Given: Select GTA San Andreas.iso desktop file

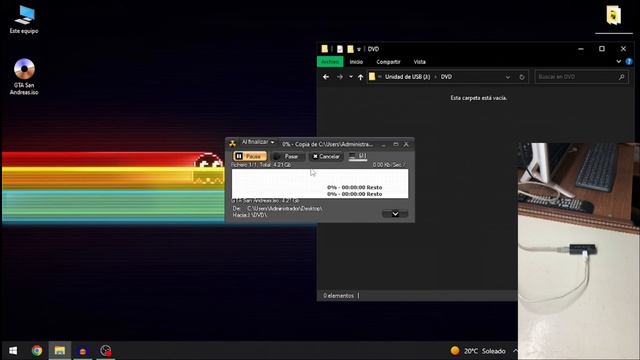Looking at the screenshot, I should tap(24, 77).
